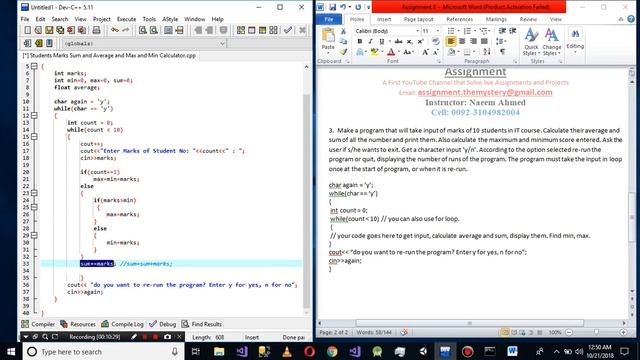The image size is (640, 360).
Task: Click the Find icon in Dev-C++ toolbar
Action: (x=142, y=30)
